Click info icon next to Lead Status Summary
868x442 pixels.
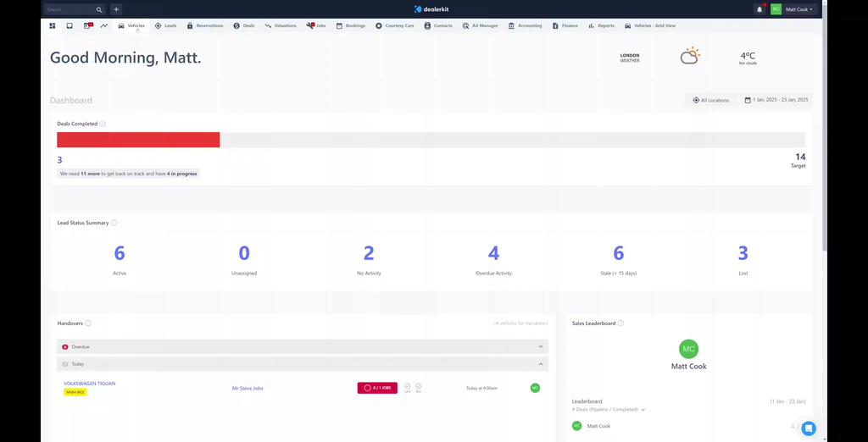114,223
